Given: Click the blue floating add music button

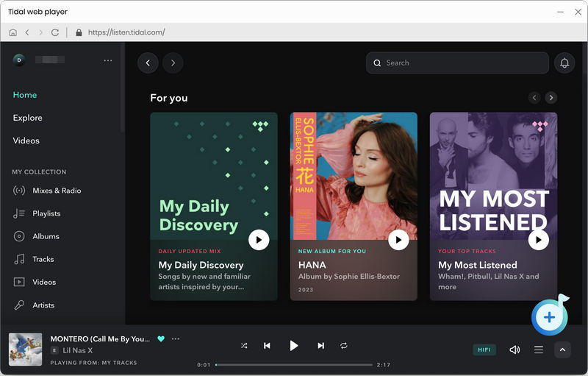Looking at the screenshot, I should [x=549, y=317].
